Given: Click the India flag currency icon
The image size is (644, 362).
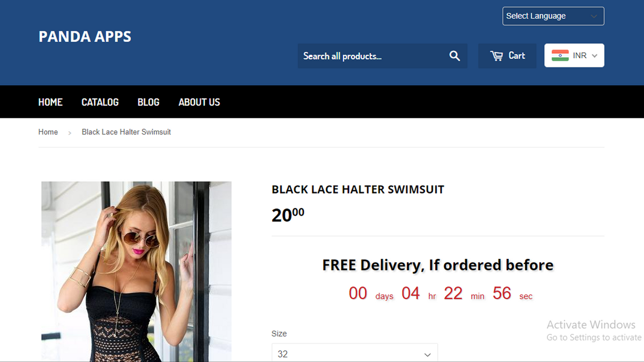Looking at the screenshot, I should (560, 55).
